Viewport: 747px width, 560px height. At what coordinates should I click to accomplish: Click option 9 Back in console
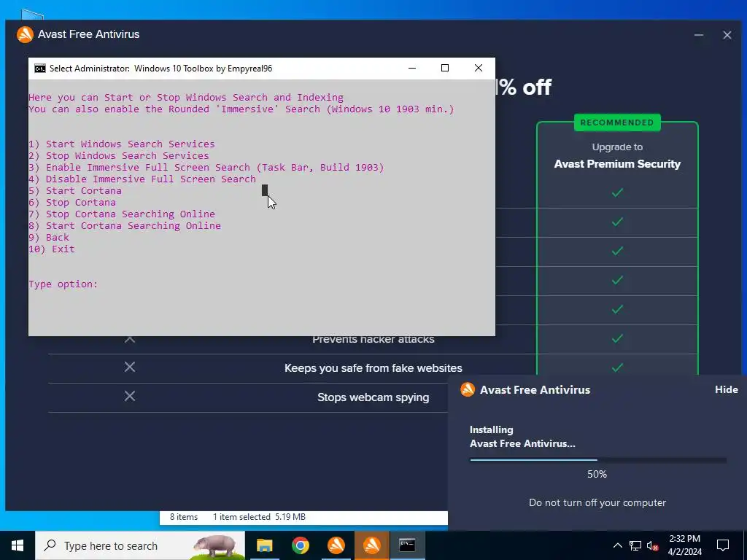pos(49,237)
